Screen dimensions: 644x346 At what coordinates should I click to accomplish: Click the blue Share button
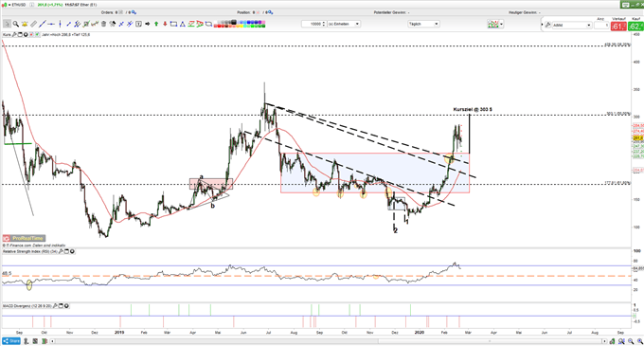coord(11,341)
